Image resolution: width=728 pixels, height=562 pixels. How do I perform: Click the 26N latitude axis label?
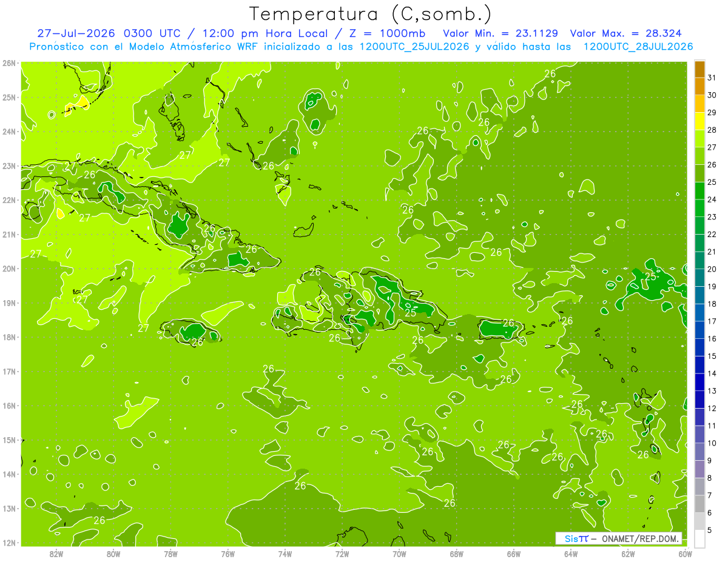click(9, 63)
